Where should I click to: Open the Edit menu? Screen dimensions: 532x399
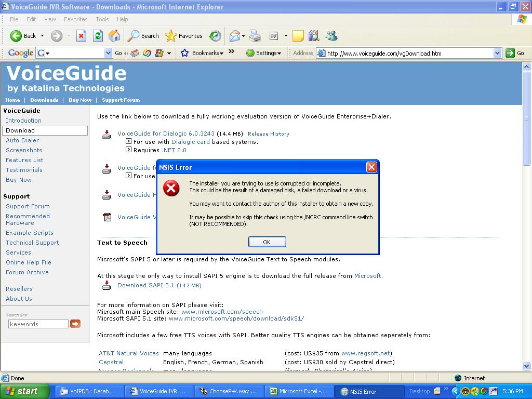click(x=31, y=19)
